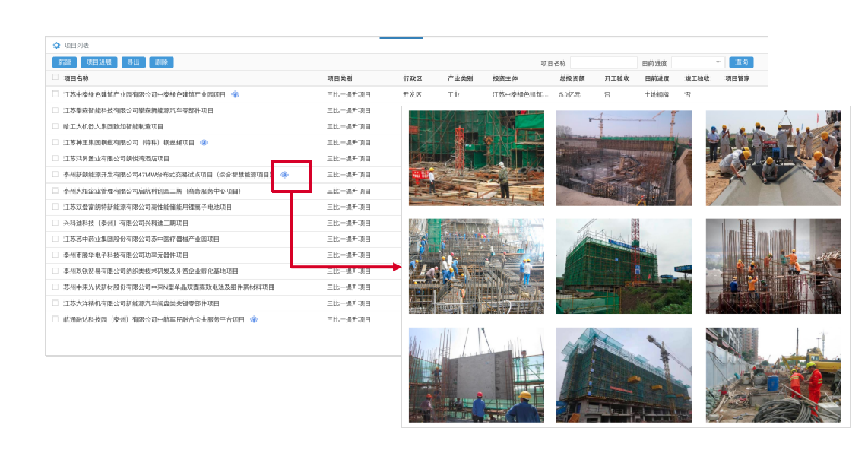Click the 查询 search button

pos(741,62)
